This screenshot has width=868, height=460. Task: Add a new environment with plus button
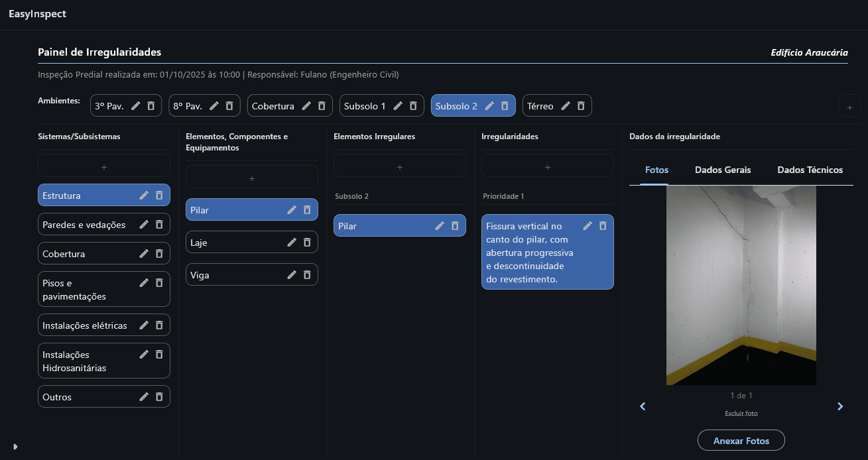[x=849, y=107]
